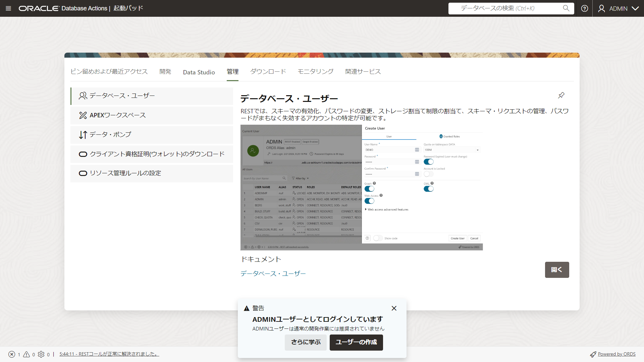Switch to ピン留めおよび最近アクセス tab

tap(109, 72)
